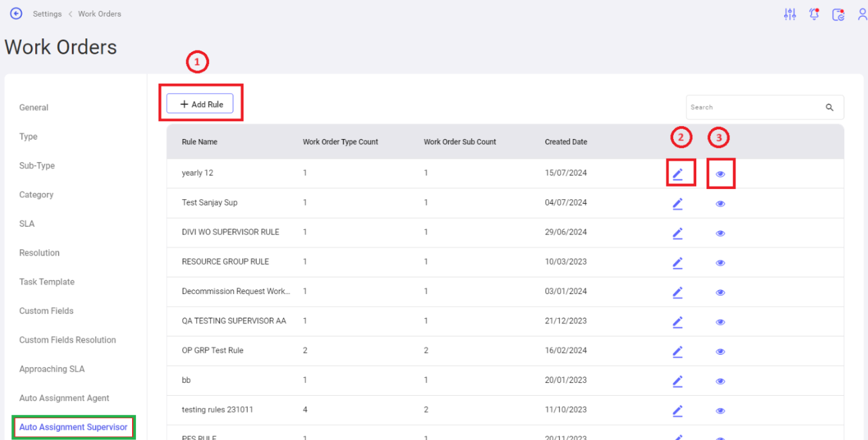The image size is (868, 440).
Task: Open the Approaching SLA section
Action: coord(52,369)
